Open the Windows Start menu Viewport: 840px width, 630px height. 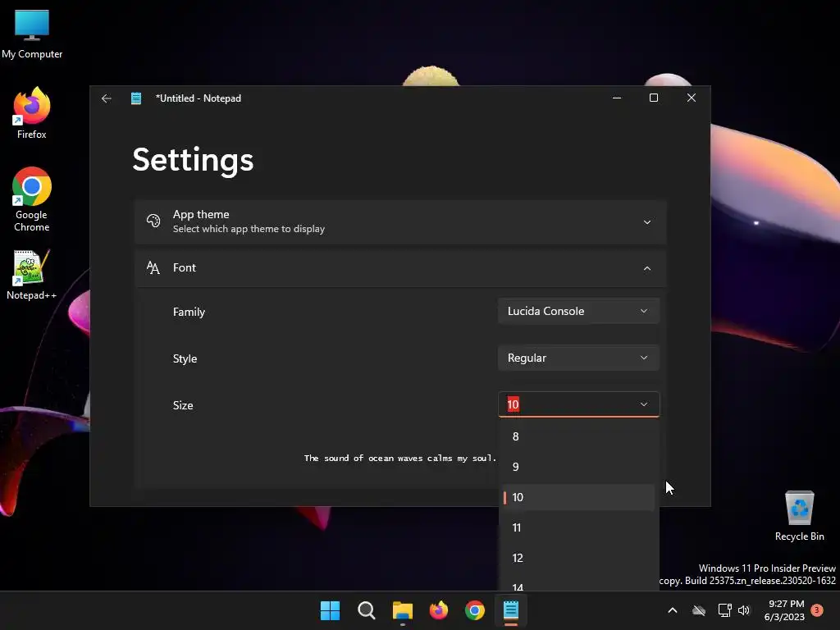(330, 610)
